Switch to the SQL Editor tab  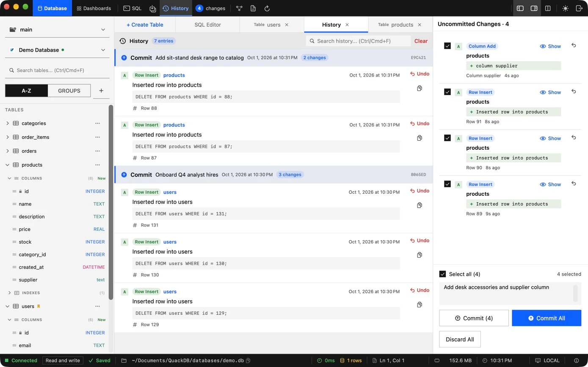tap(207, 25)
